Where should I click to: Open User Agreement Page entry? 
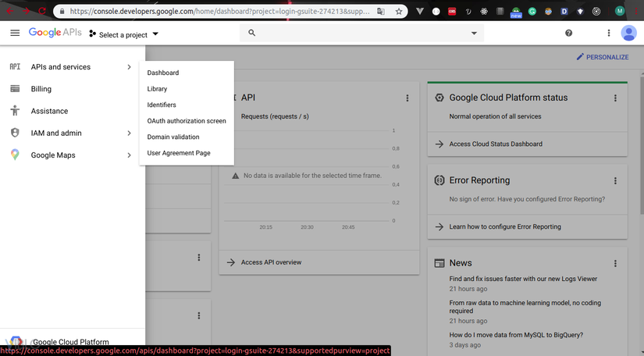[179, 153]
